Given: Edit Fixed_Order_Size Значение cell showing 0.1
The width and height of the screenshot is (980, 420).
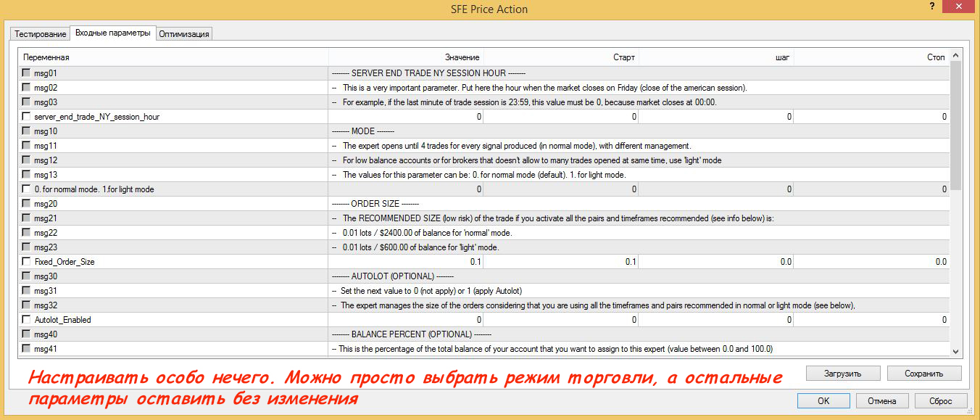Looking at the screenshot, I should point(406,262).
